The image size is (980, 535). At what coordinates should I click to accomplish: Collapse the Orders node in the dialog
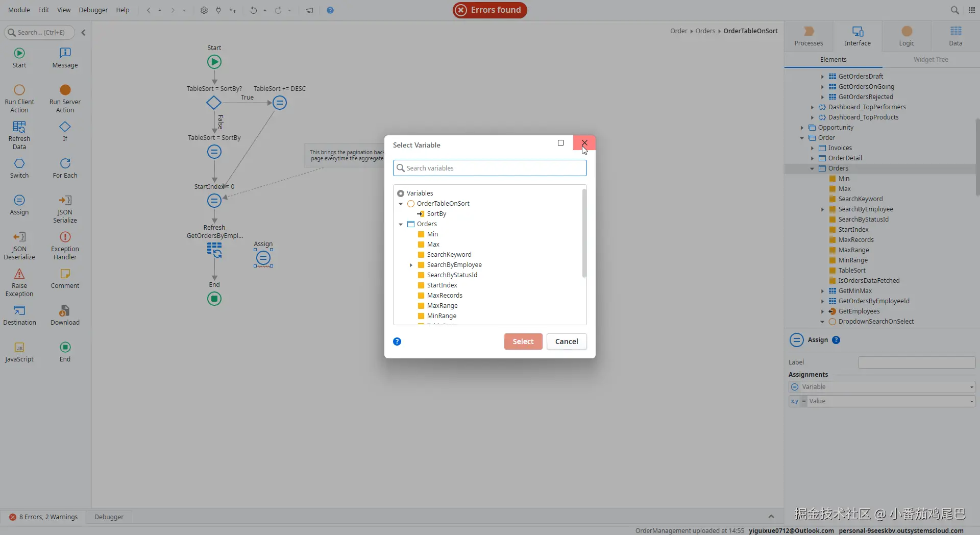tap(401, 224)
